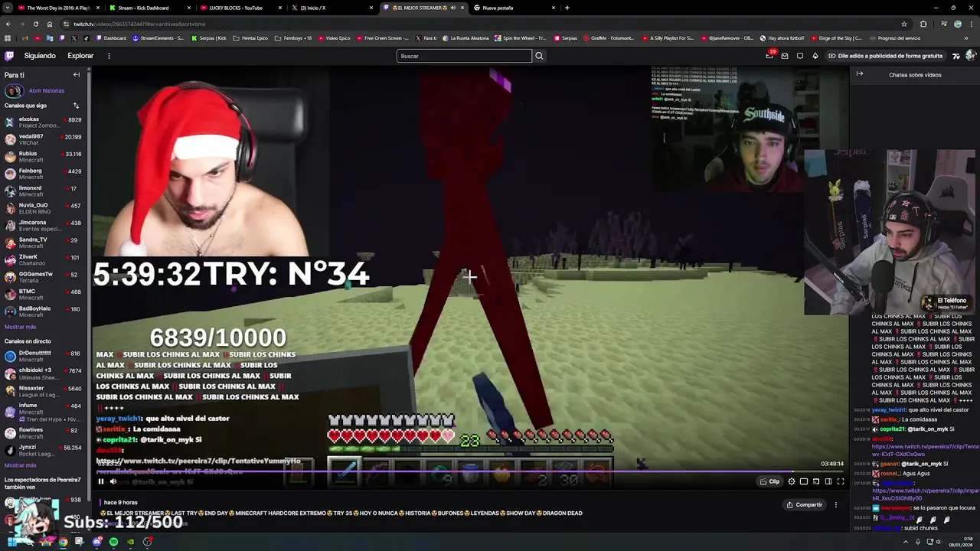The height and width of the screenshot is (551, 980).
Task: Seek along the purple video progress bar
Action: (469, 471)
